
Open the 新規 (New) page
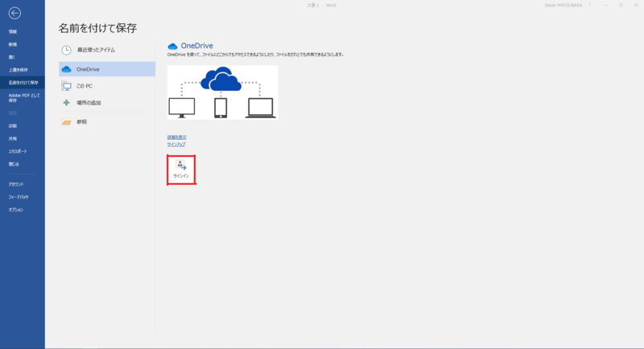click(x=13, y=44)
